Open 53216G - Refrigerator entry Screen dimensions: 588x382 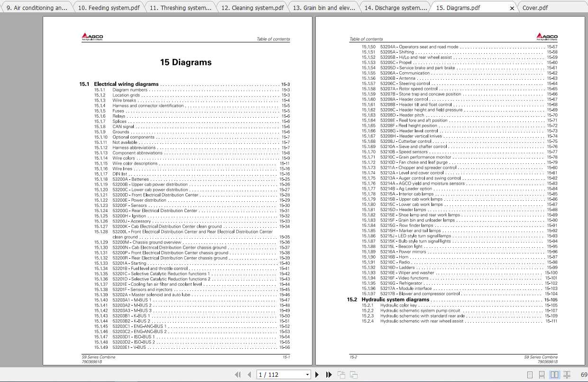[x=401, y=283]
